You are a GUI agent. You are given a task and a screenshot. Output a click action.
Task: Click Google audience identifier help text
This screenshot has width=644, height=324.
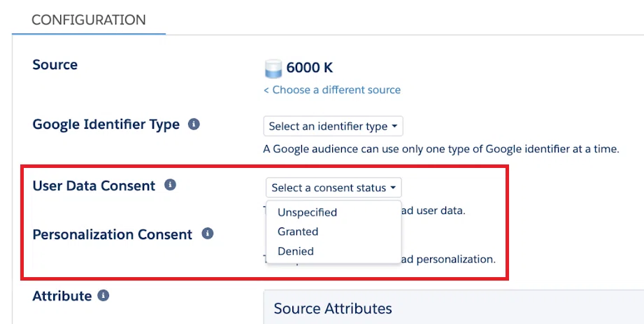coord(441,149)
